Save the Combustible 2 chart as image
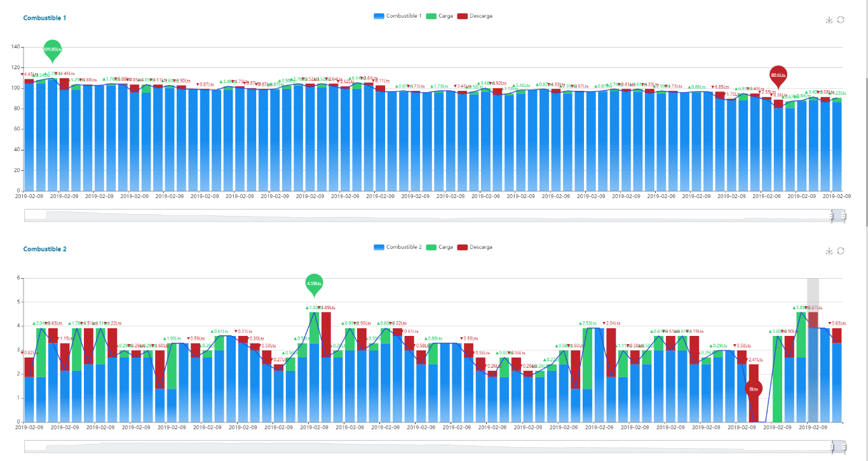 pyautogui.click(x=829, y=251)
